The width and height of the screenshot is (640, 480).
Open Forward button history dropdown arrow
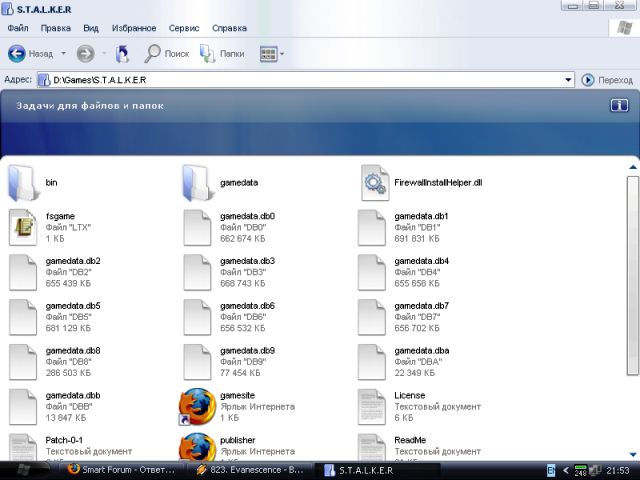(104, 53)
